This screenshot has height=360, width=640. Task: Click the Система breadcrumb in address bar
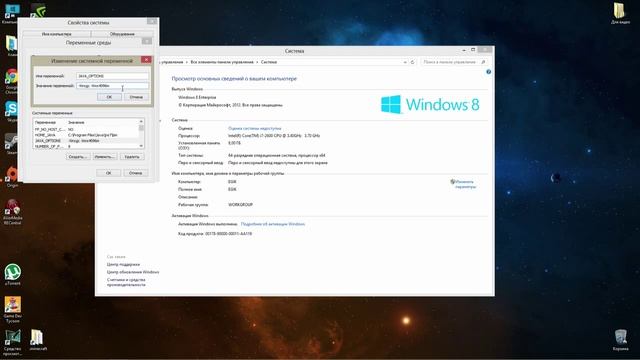click(x=269, y=62)
